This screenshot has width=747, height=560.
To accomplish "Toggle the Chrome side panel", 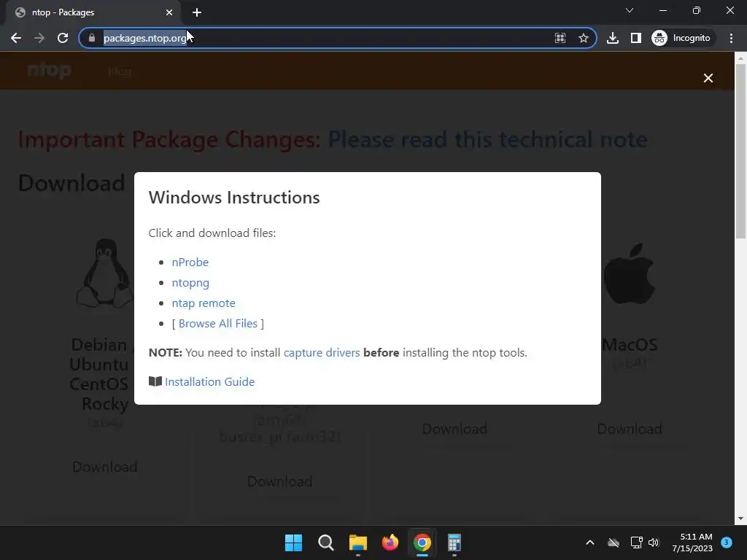I will click(635, 38).
